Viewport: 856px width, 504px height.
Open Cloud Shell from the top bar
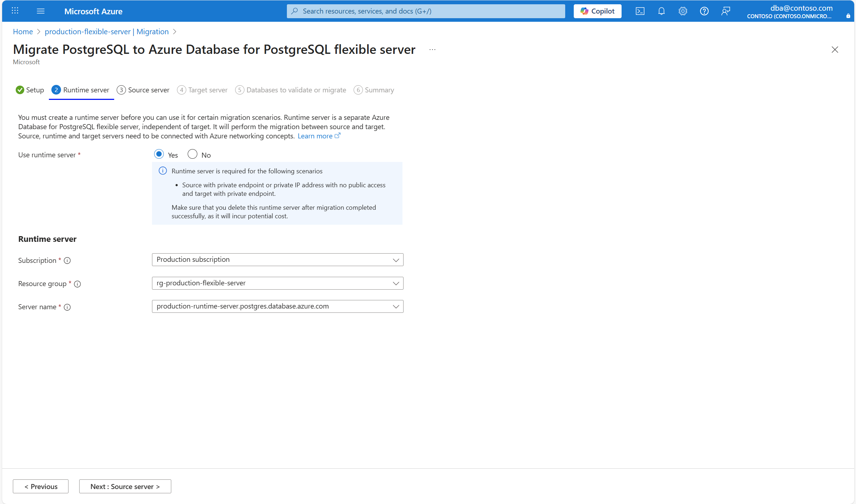tap(640, 11)
